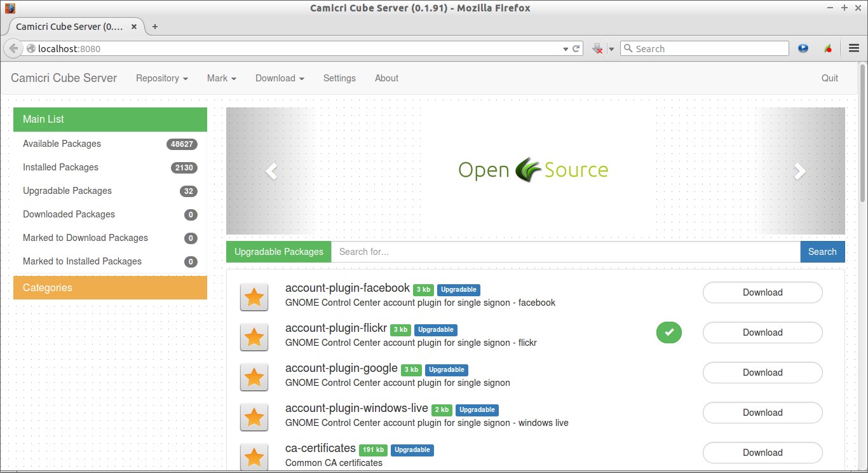Open the About page
868x473 pixels.
pyautogui.click(x=386, y=78)
